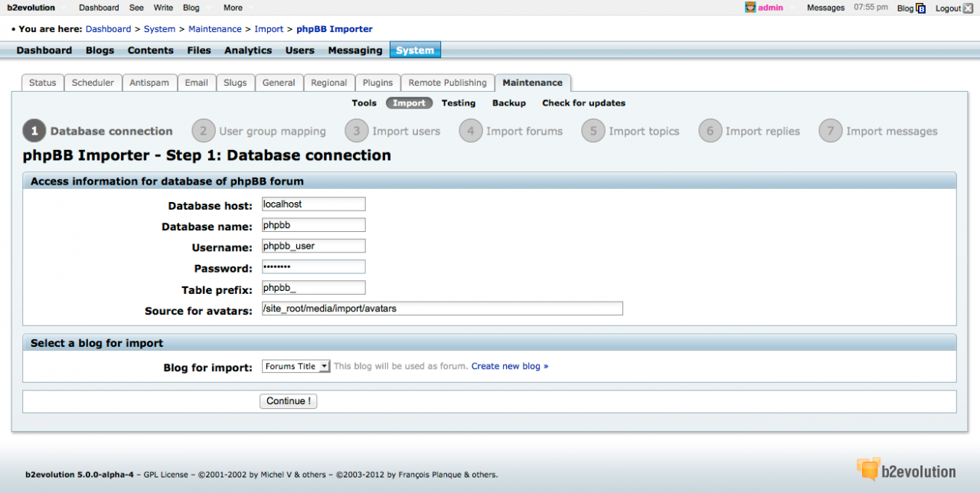Open the Blog for import dropdown

(296, 367)
